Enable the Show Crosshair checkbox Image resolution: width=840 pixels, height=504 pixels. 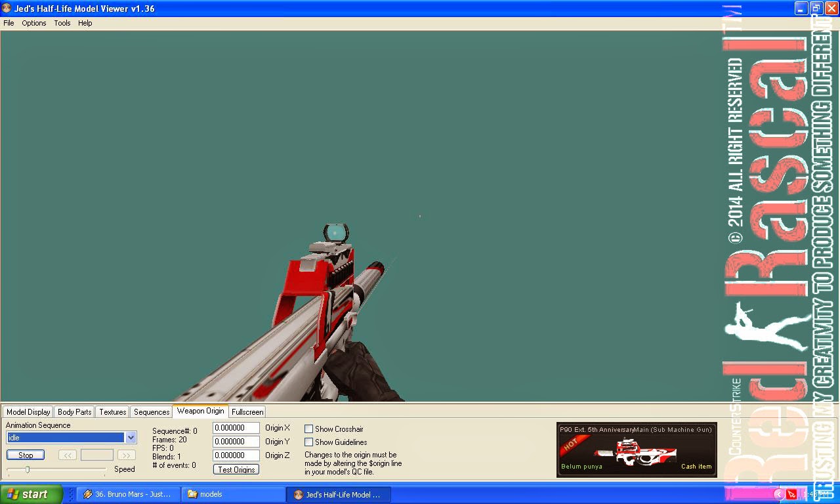tap(308, 429)
